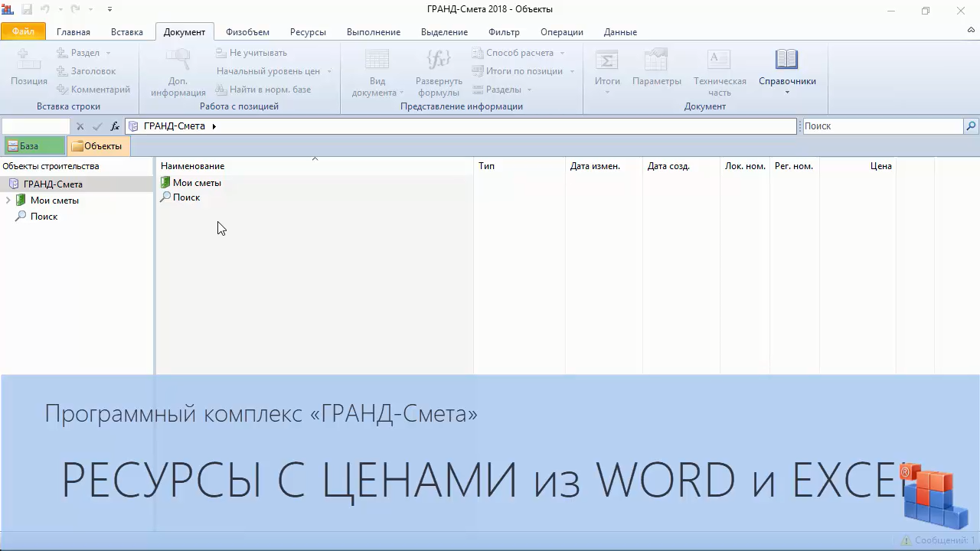The image size is (980, 551).
Task: Insert a Заголовок row from the ribbon
Action: pos(86,71)
